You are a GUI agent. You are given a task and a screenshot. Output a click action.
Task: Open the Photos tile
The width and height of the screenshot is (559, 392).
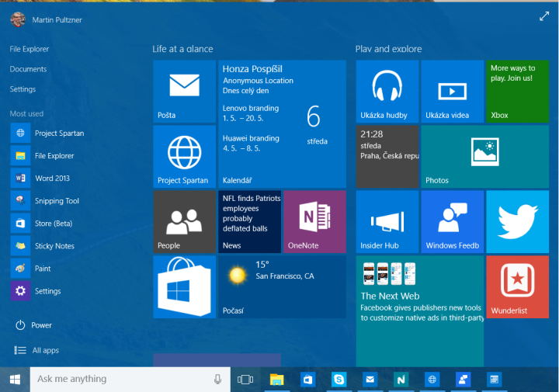tap(485, 157)
